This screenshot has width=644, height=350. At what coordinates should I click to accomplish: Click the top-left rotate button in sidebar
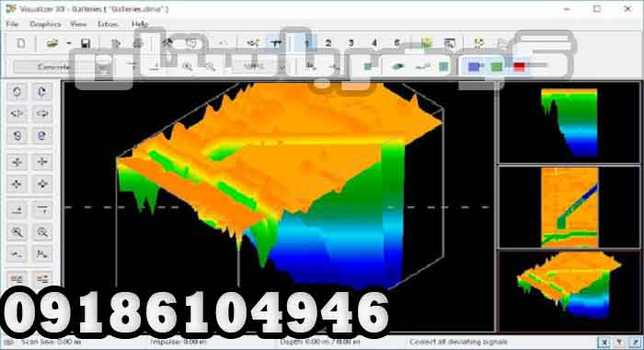tap(17, 92)
